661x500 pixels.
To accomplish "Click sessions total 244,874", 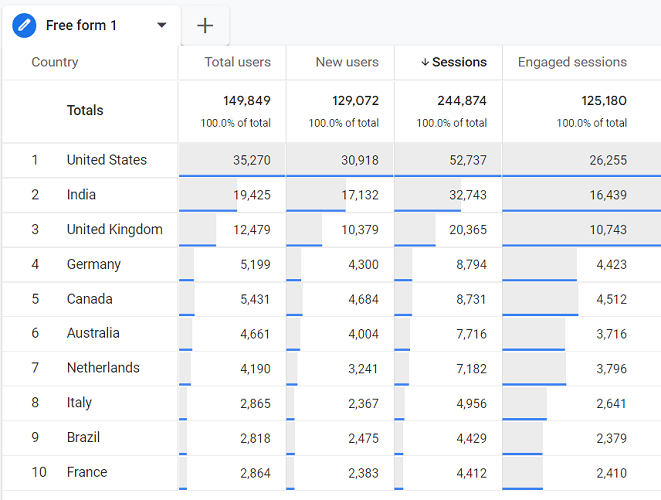I will click(462, 101).
